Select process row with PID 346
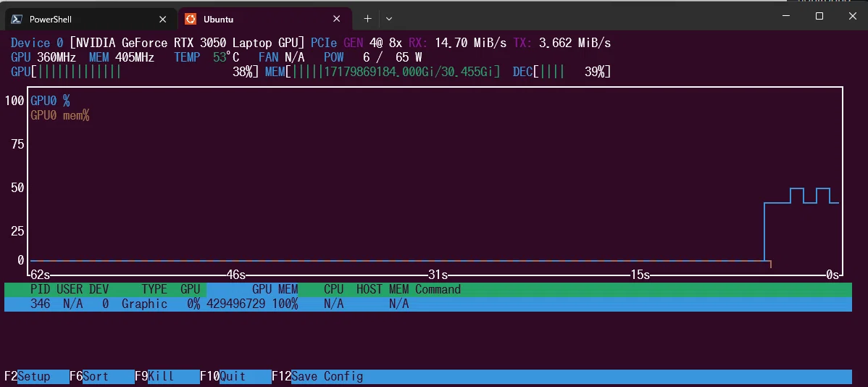This screenshot has width=868, height=387. coord(428,304)
